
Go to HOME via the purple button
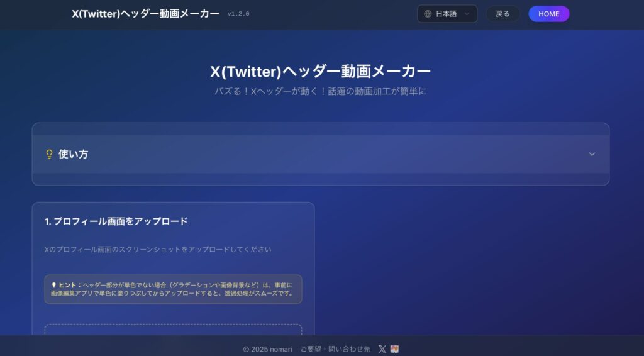click(548, 14)
